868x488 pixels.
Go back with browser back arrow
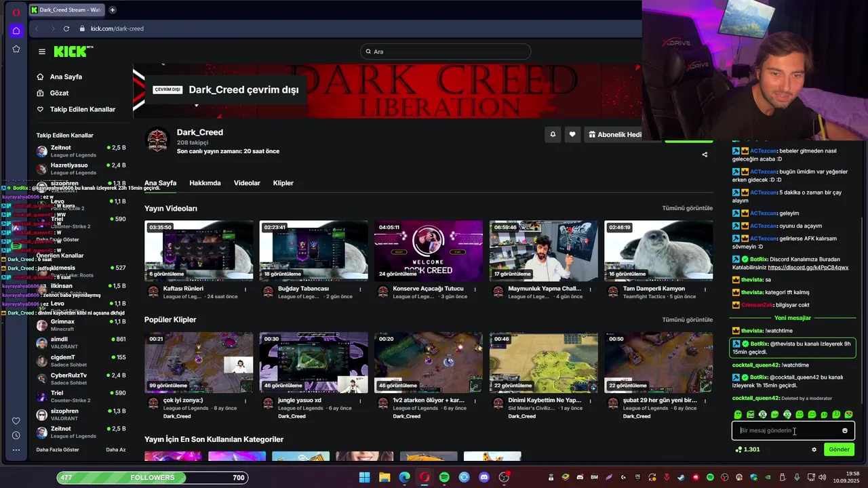click(x=37, y=28)
